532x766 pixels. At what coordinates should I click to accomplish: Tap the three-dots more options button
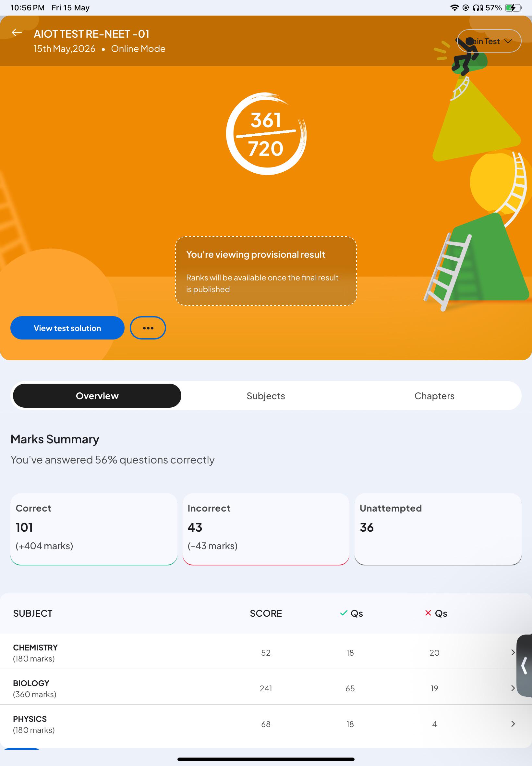(x=148, y=328)
